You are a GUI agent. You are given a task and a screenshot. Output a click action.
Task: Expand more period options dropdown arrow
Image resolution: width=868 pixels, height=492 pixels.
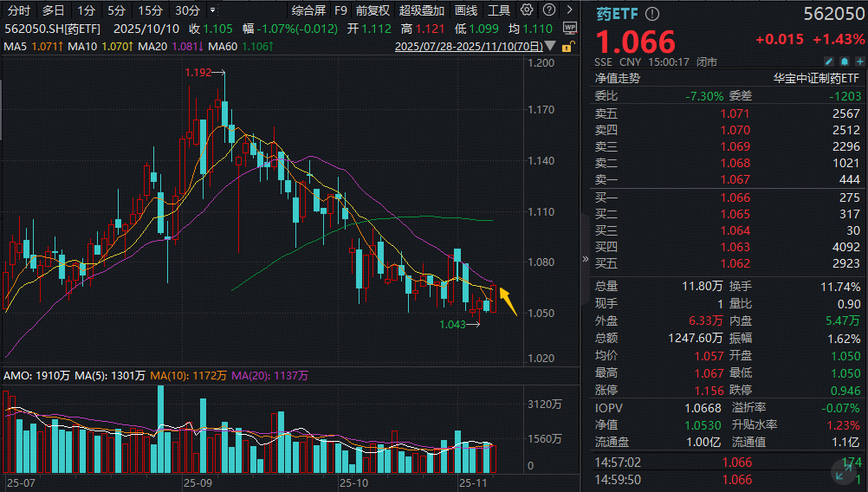click(213, 10)
